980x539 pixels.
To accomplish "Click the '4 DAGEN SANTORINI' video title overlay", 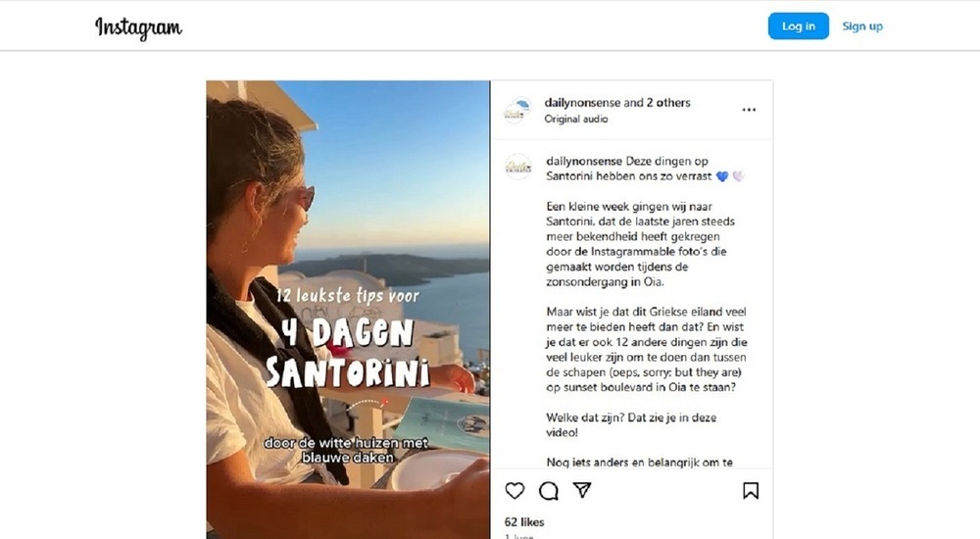I will click(348, 352).
